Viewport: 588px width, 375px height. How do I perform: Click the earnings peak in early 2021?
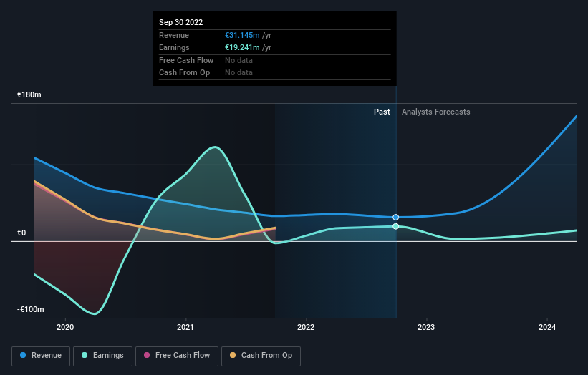point(214,147)
